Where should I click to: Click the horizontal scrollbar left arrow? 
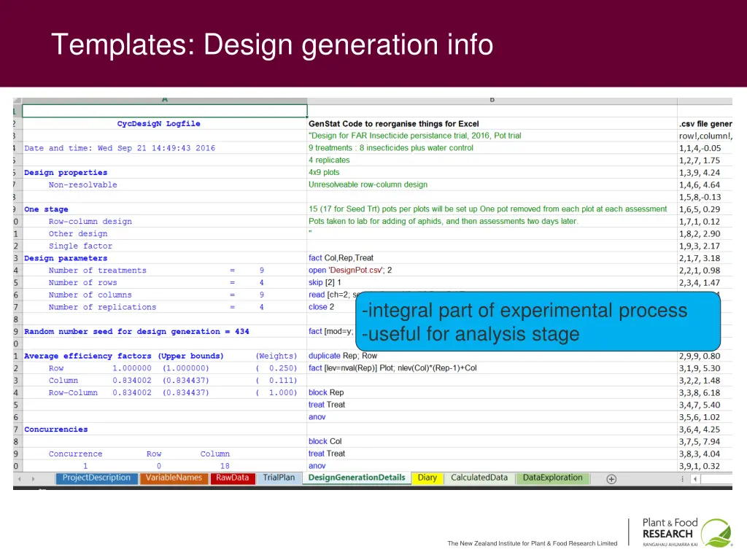pos(695,479)
